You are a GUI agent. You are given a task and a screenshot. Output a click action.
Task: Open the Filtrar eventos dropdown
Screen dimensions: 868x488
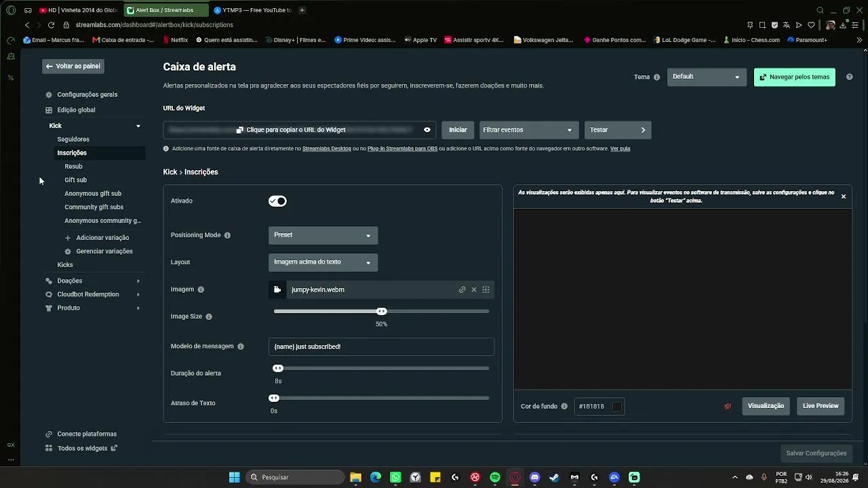click(528, 130)
